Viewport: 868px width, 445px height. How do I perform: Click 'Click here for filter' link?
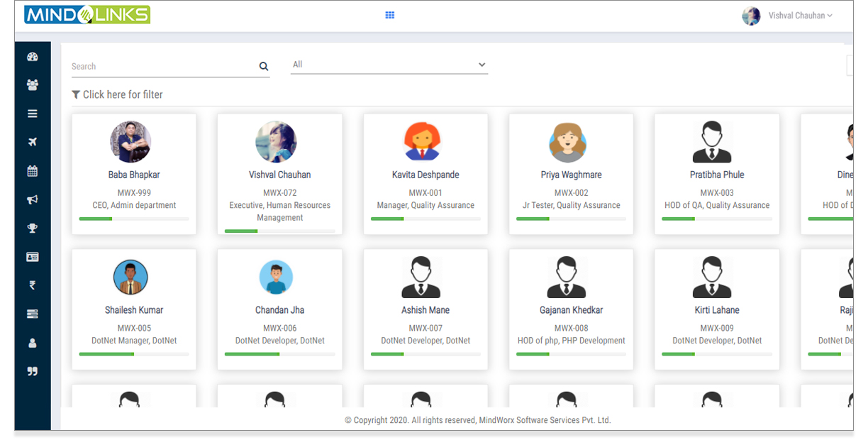click(x=123, y=94)
